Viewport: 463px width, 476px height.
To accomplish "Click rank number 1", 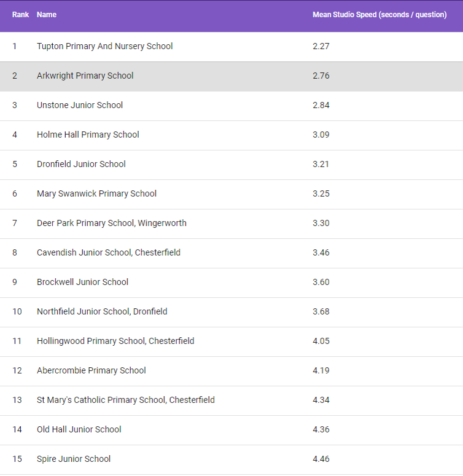I will coord(14,46).
